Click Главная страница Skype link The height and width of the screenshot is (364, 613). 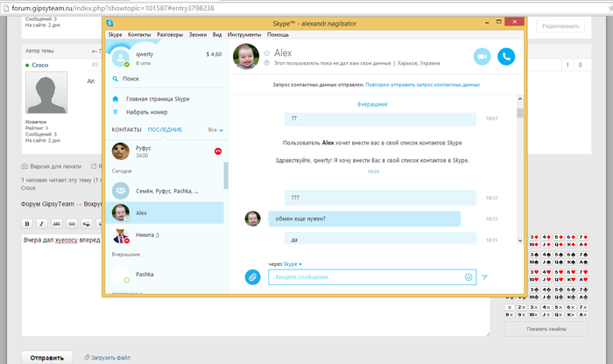[158, 99]
